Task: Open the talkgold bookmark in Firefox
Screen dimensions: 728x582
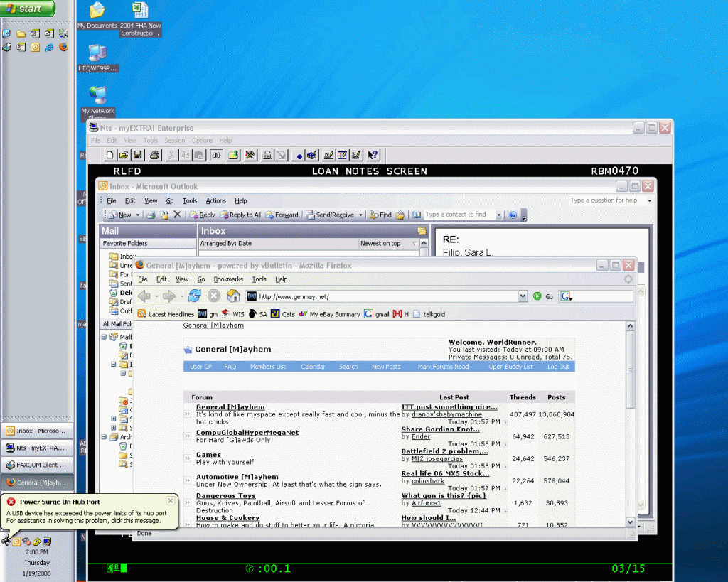Action: 429,314
